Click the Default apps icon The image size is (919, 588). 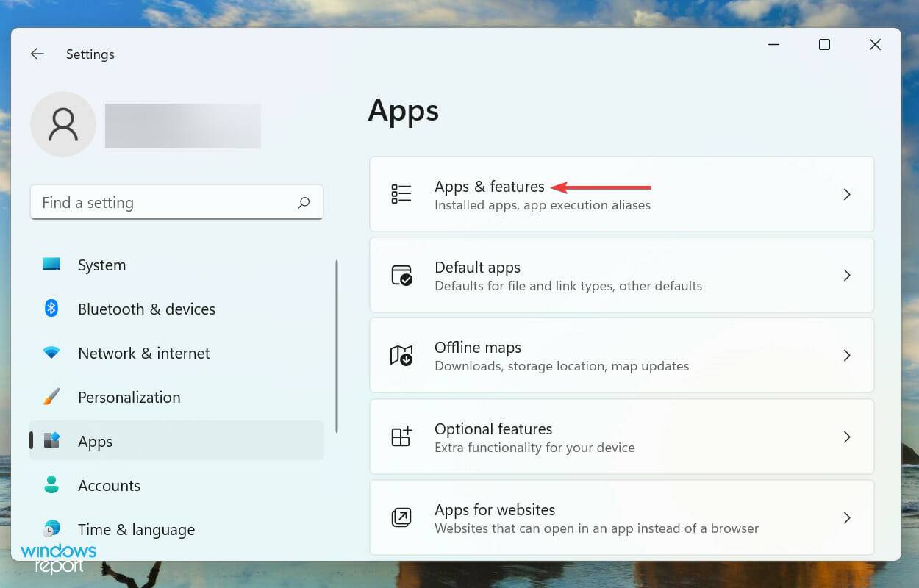pyautogui.click(x=401, y=275)
